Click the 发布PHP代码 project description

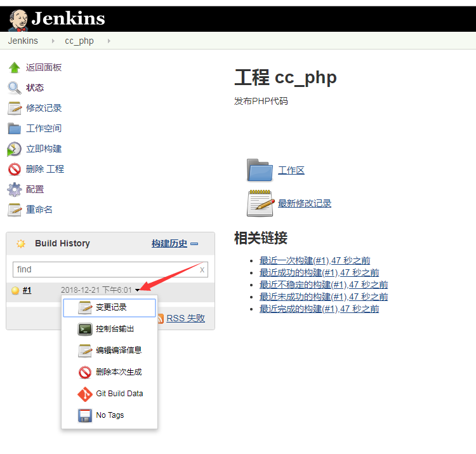261,101
